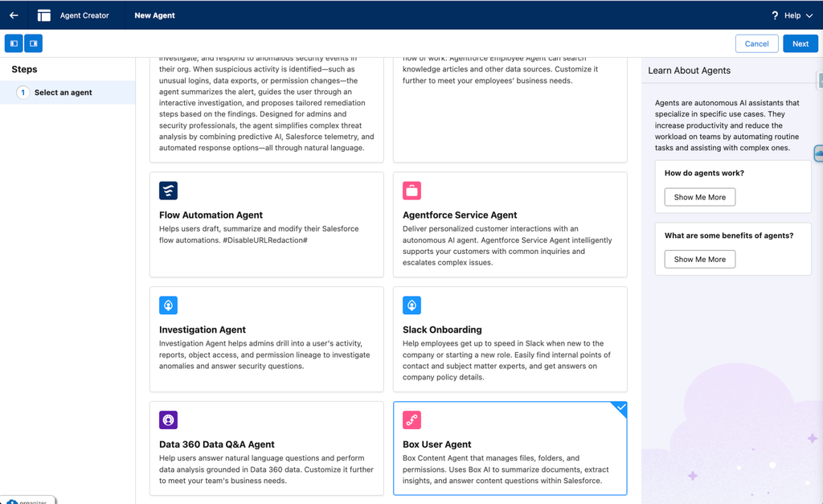
Task: Click the Help question mark icon
Action: (x=775, y=16)
